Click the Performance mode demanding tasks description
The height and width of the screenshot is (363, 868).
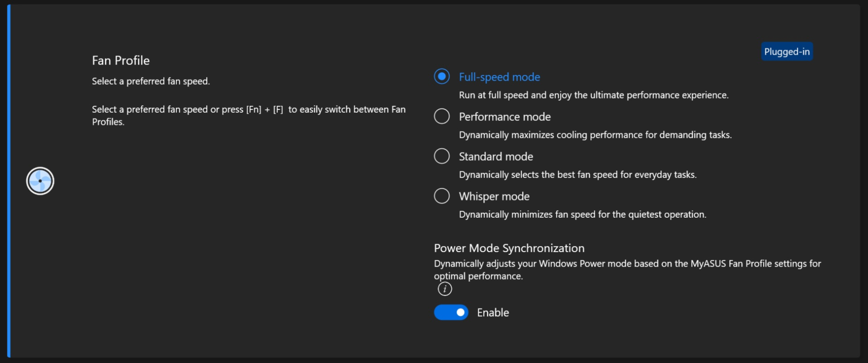pos(595,135)
